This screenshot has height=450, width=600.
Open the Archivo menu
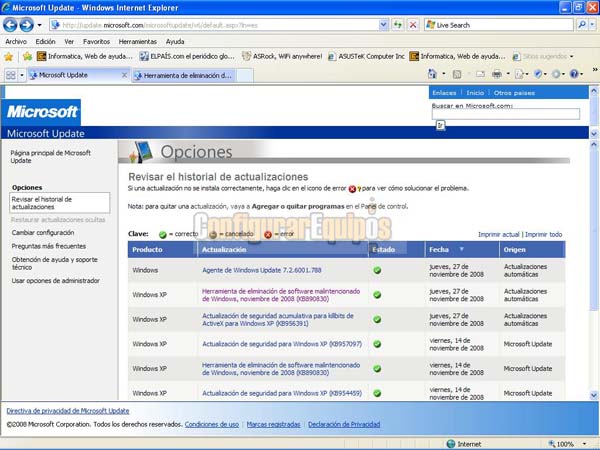click(x=16, y=41)
